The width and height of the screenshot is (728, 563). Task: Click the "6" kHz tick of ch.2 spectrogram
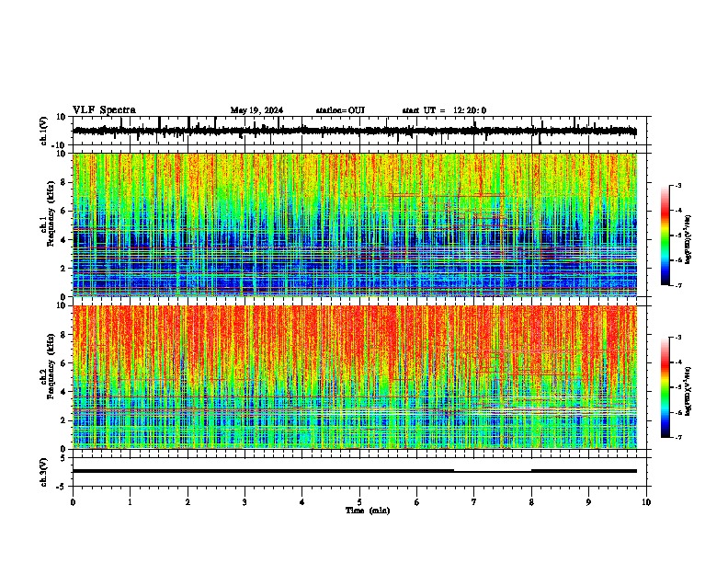[x=64, y=363]
